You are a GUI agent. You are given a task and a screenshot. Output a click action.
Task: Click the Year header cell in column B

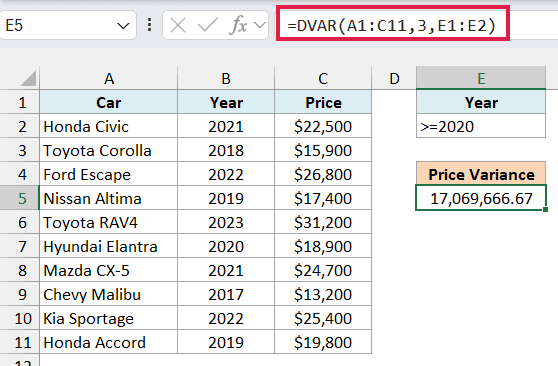(226, 102)
